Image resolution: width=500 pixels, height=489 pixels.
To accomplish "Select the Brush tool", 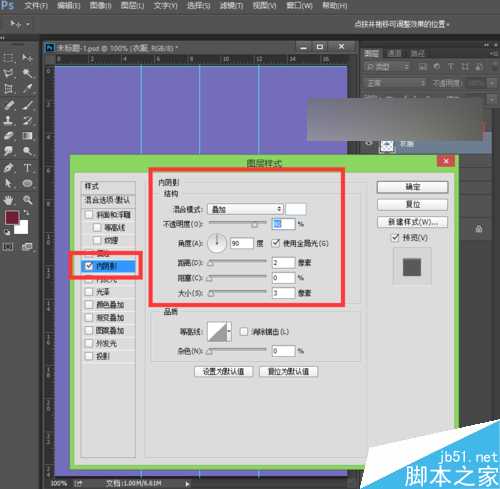I will tap(27, 105).
